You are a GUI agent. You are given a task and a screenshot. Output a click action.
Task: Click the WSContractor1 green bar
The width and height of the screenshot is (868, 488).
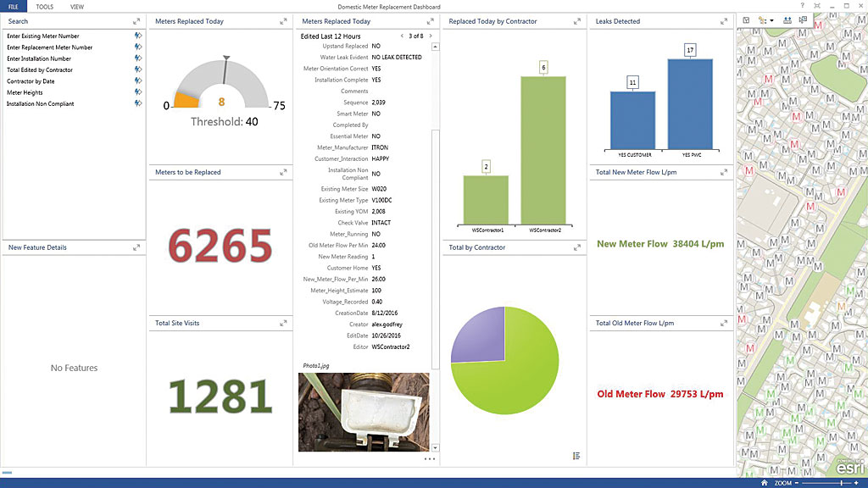(486, 200)
